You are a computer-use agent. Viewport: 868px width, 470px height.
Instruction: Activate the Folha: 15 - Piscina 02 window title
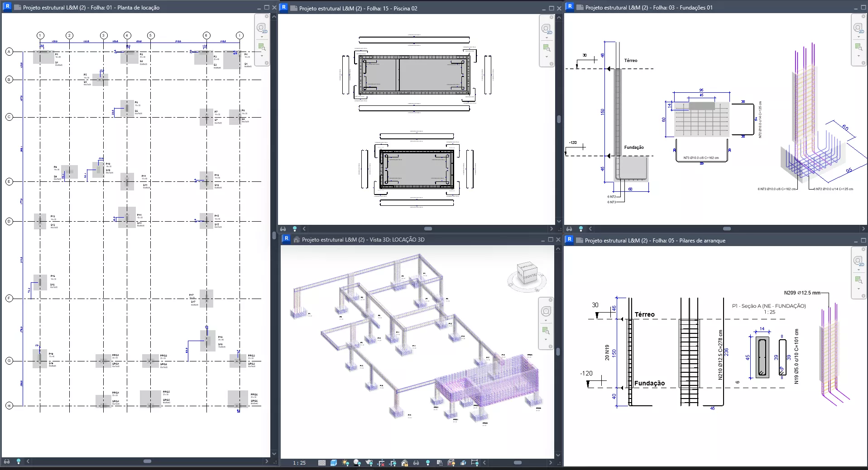click(358, 8)
